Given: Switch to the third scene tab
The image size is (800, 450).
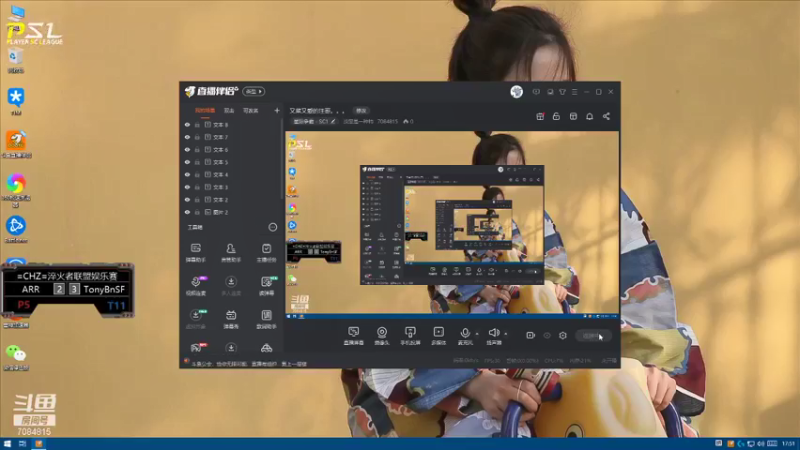Looking at the screenshot, I should (251, 110).
